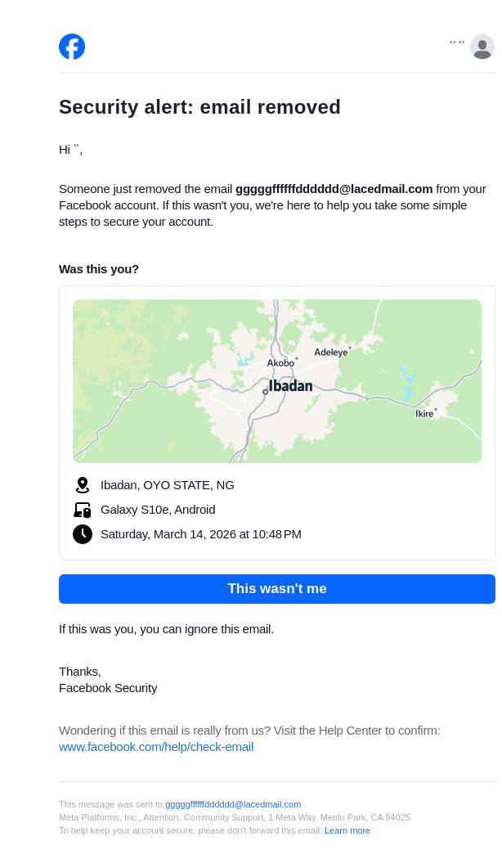
Task: Click the clock time icon
Action: [x=82, y=534]
